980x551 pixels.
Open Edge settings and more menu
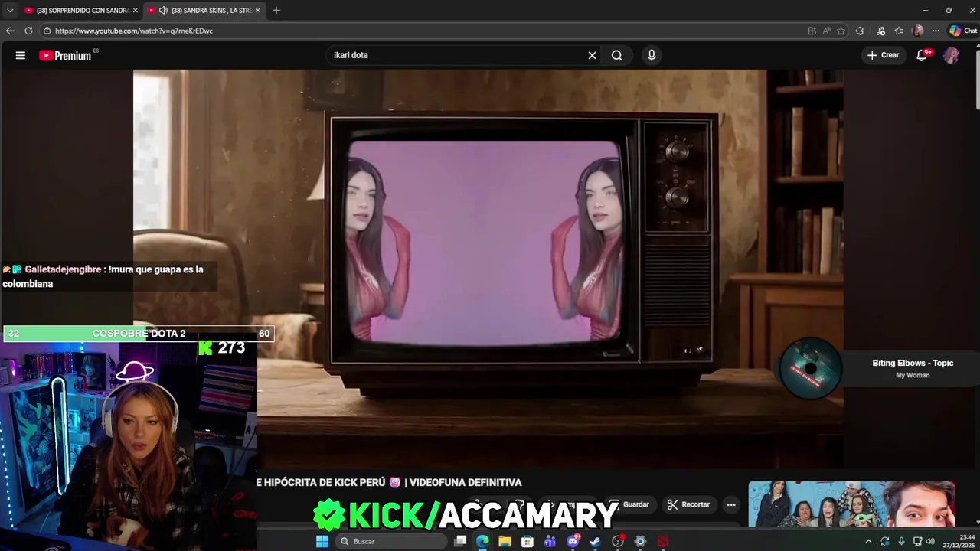pos(936,31)
